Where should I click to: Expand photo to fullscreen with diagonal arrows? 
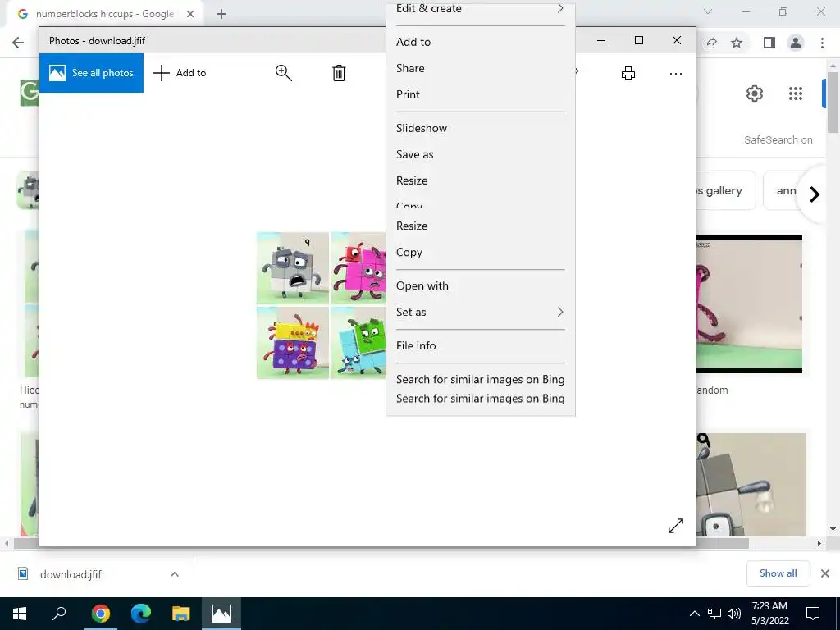pos(676,526)
